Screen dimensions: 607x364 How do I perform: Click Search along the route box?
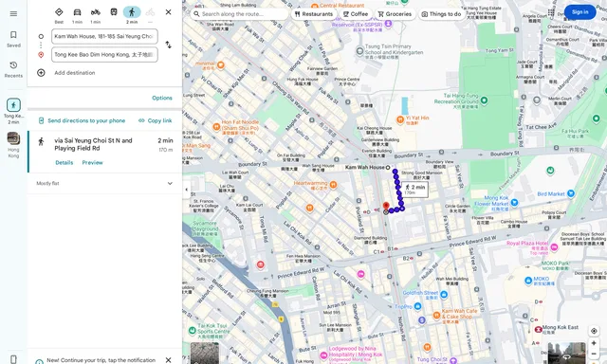pyautogui.click(x=240, y=14)
